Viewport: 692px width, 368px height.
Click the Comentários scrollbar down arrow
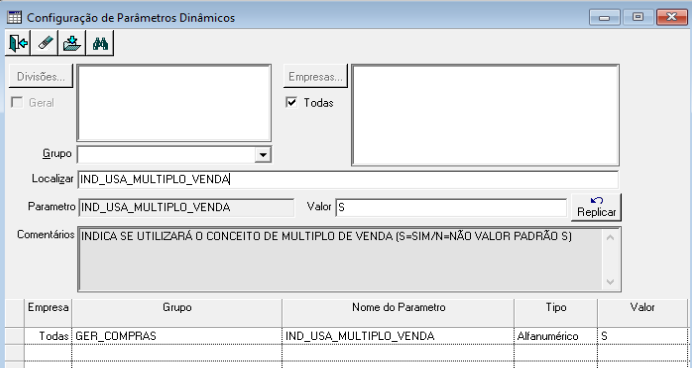coord(610,282)
